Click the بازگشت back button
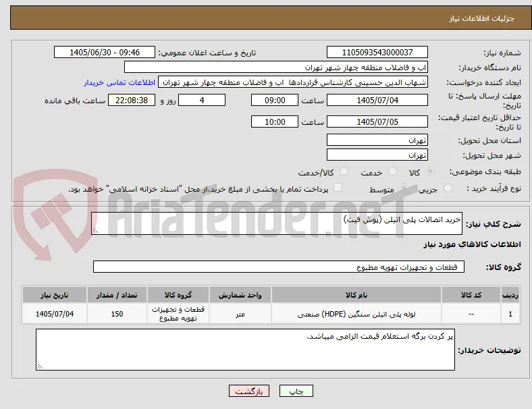 (249, 391)
